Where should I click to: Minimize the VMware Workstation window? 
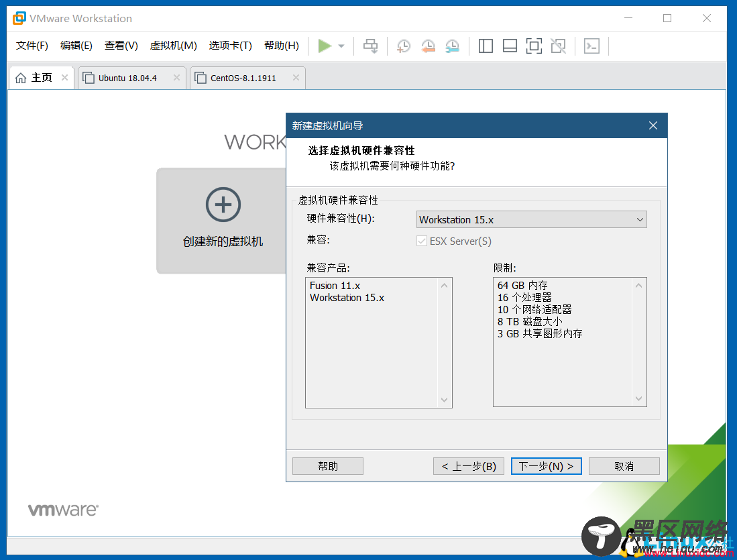click(x=628, y=18)
